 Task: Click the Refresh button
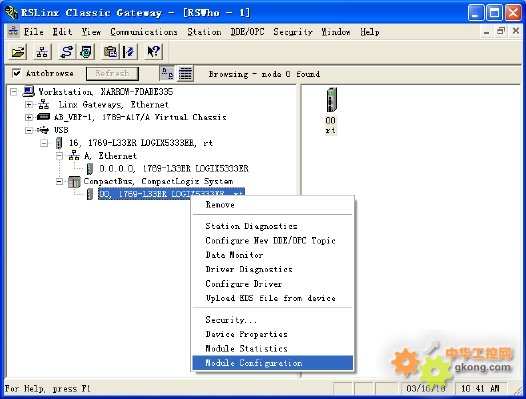pos(112,73)
